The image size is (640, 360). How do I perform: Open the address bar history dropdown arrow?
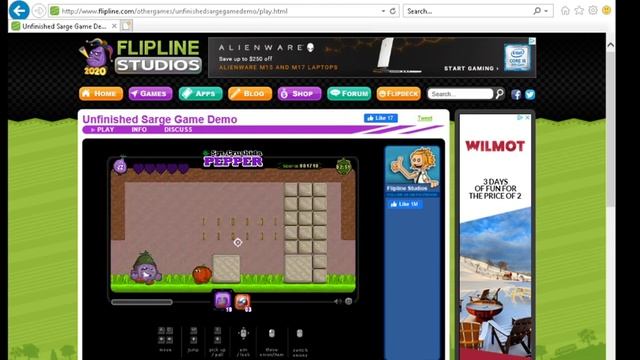point(383,11)
